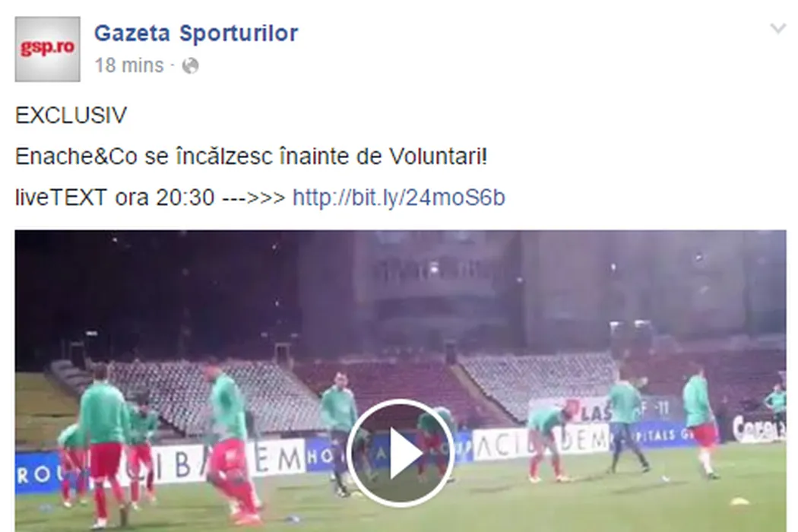Click the gsp.ro profile picture
The image size is (798, 532).
pyautogui.click(x=47, y=49)
